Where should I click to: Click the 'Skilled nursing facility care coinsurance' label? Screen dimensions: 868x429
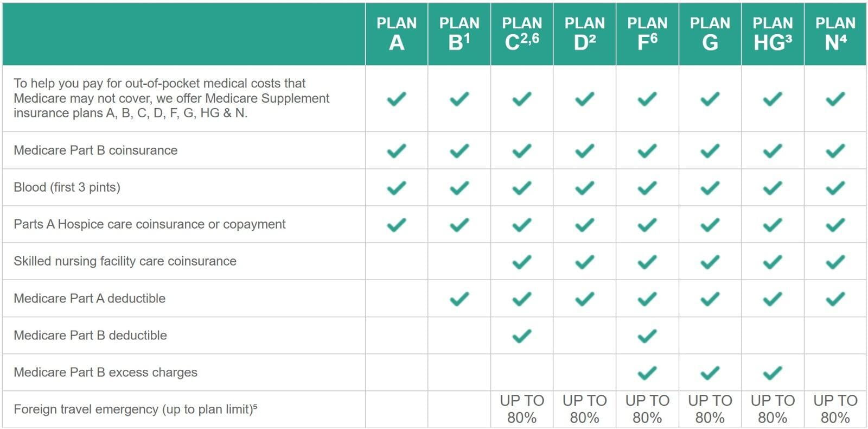(x=125, y=261)
